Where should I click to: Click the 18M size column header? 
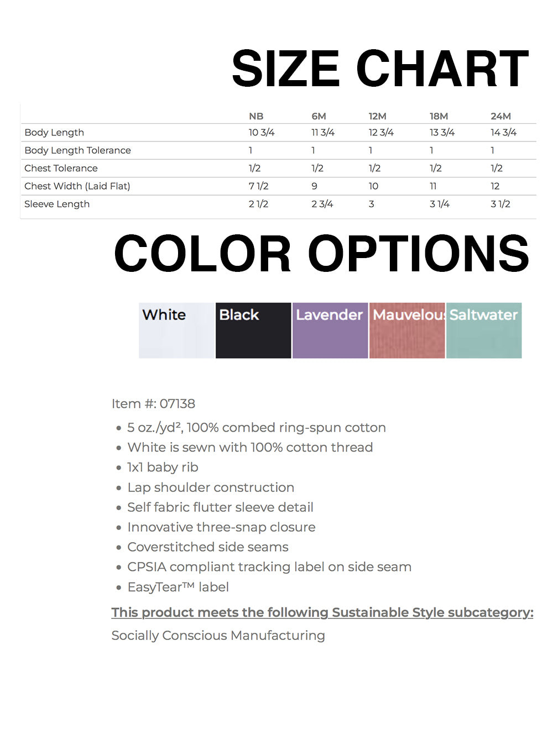point(439,116)
